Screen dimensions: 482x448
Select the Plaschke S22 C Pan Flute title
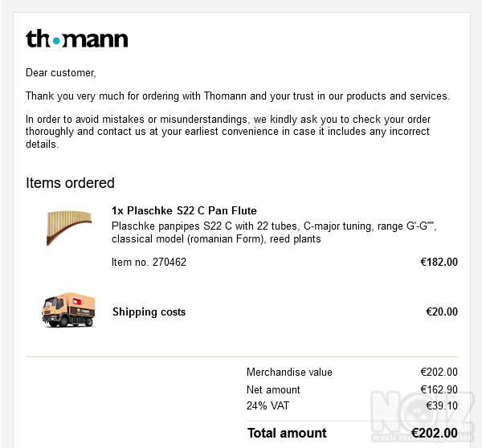(184, 211)
